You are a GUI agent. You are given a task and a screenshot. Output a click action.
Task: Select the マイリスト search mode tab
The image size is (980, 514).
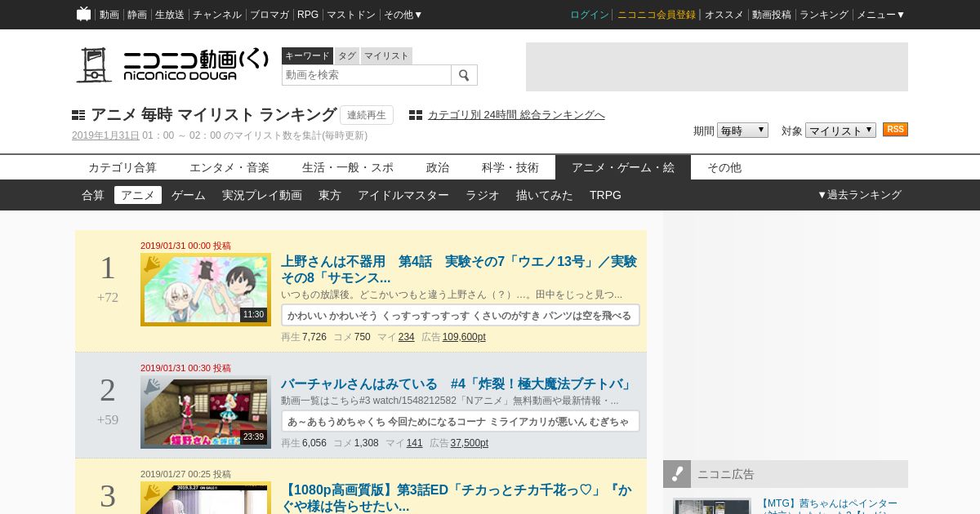point(386,55)
